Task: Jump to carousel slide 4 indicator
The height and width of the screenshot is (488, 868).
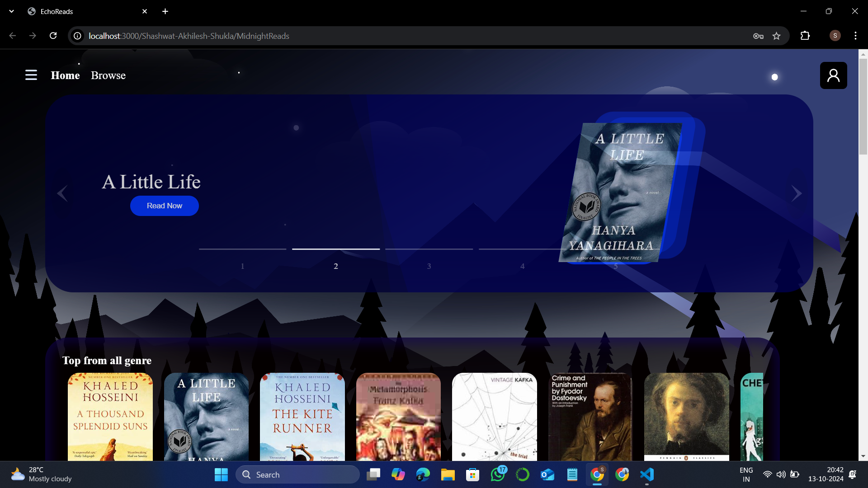Action: 522,249
